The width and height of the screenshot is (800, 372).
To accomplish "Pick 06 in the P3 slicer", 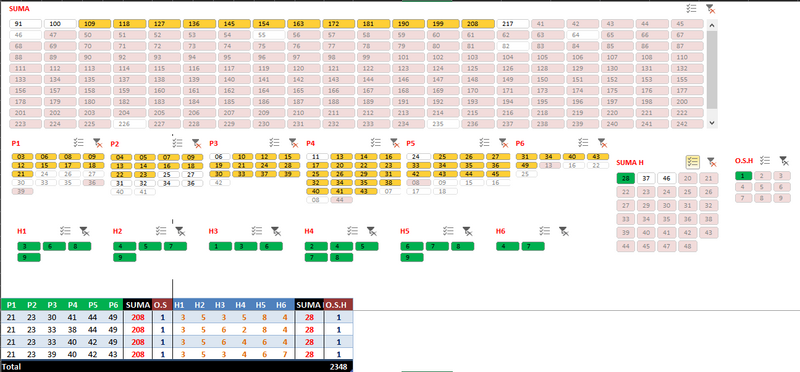I will point(219,157).
